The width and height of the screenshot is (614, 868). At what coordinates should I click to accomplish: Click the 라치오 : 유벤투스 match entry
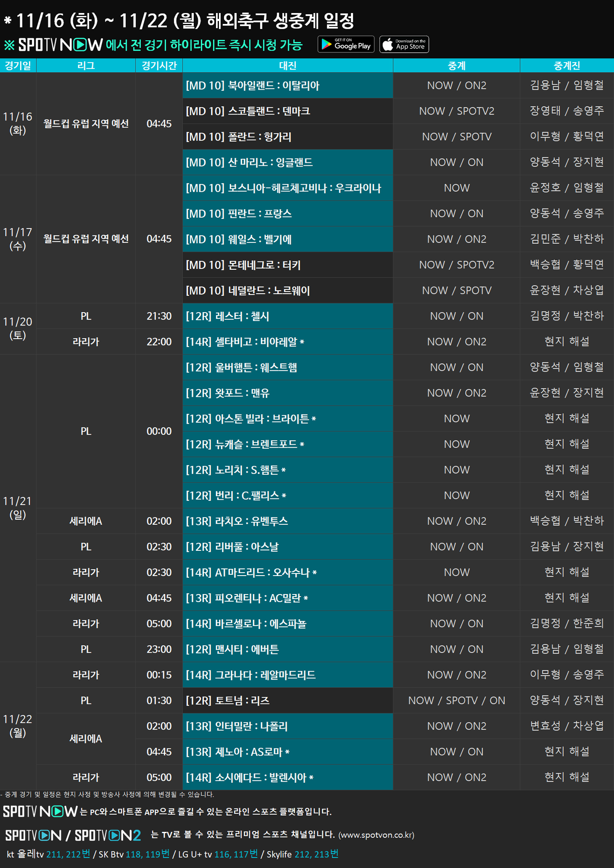coord(288,521)
